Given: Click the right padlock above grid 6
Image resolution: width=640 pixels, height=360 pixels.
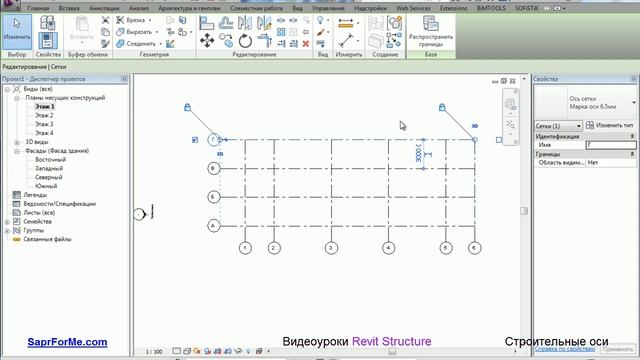Looking at the screenshot, I should point(442,107).
